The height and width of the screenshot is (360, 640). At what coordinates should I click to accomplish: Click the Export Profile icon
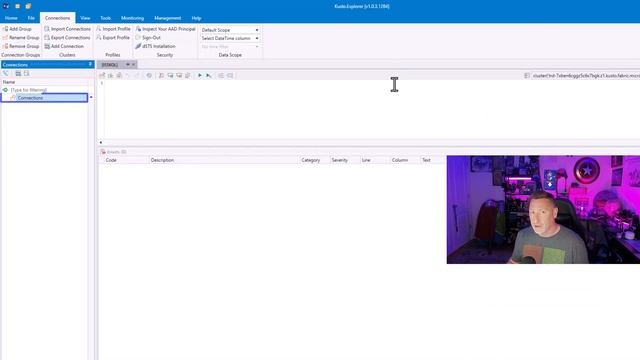pyautogui.click(x=98, y=38)
